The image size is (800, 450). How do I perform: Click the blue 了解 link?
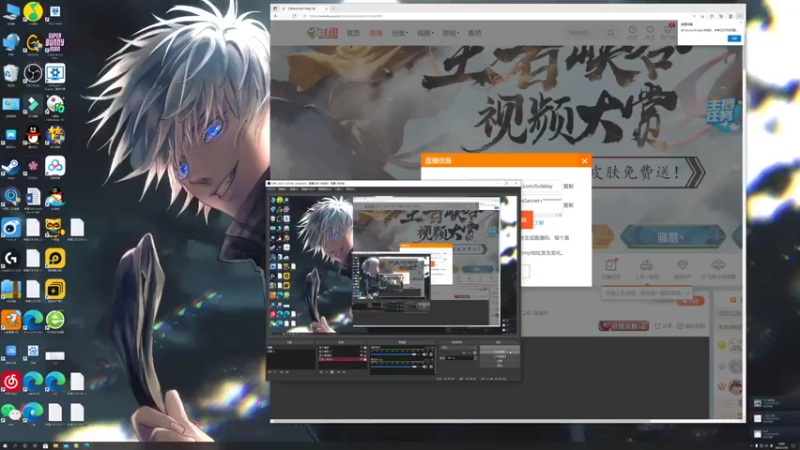coord(539,223)
